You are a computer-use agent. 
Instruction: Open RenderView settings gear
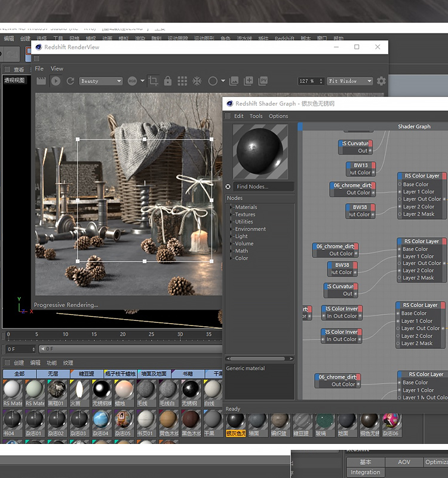click(381, 81)
